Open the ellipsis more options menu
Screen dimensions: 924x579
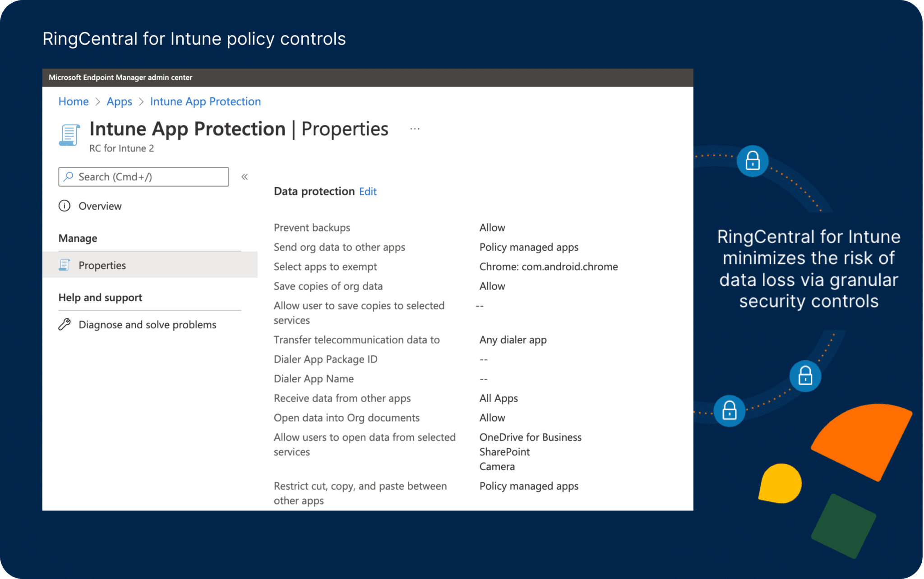pos(415,129)
